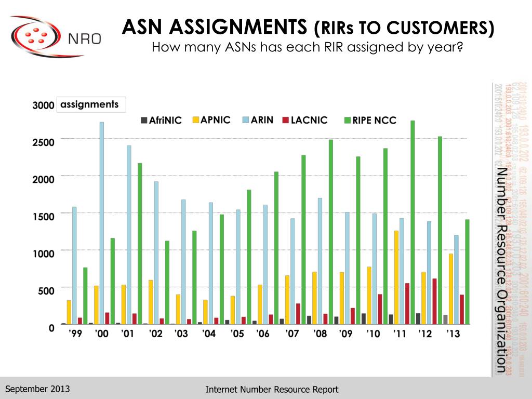Click the '04 year axis label
This screenshot has width=532, height=399.
(x=209, y=334)
